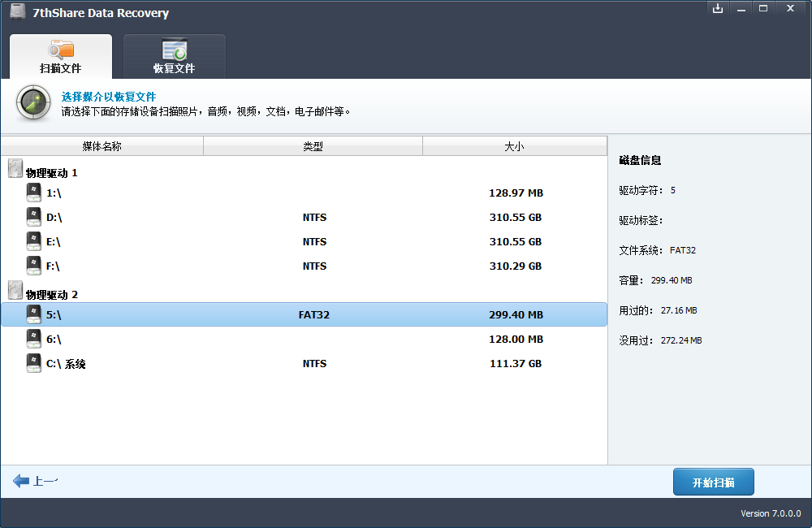Go back with the 上一步 arrow button
Viewport: 812px width, 528px height.
pyautogui.click(x=35, y=481)
